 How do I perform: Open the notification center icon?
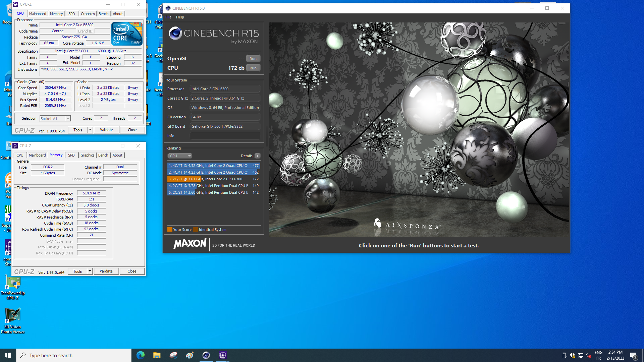(634, 356)
